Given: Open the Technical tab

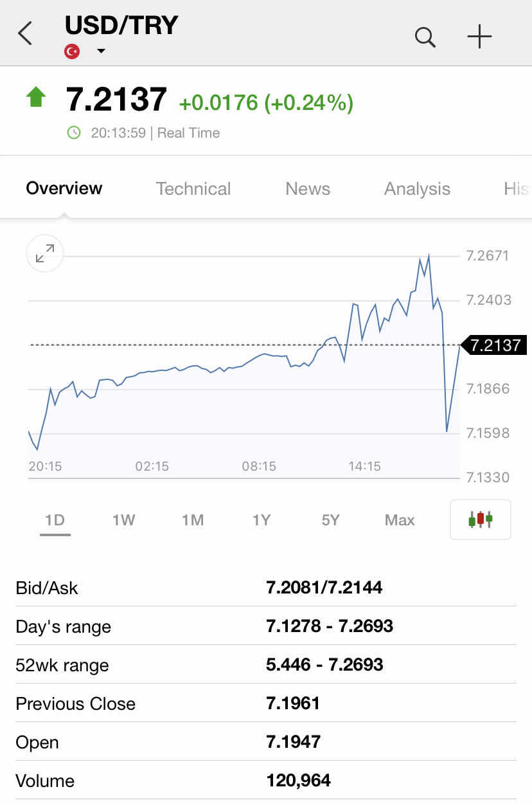Looking at the screenshot, I should (x=193, y=188).
